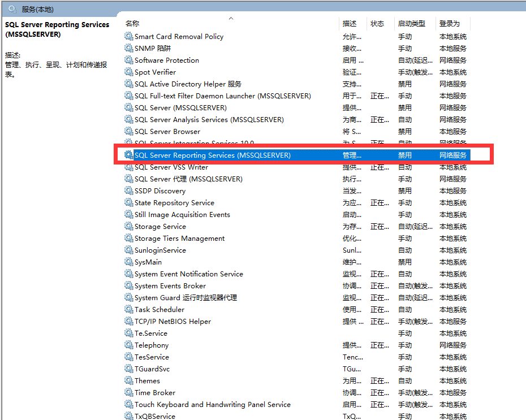The height and width of the screenshot is (420, 526).
Task: Click the 服务(本地) panel title
Action: click(x=37, y=10)
